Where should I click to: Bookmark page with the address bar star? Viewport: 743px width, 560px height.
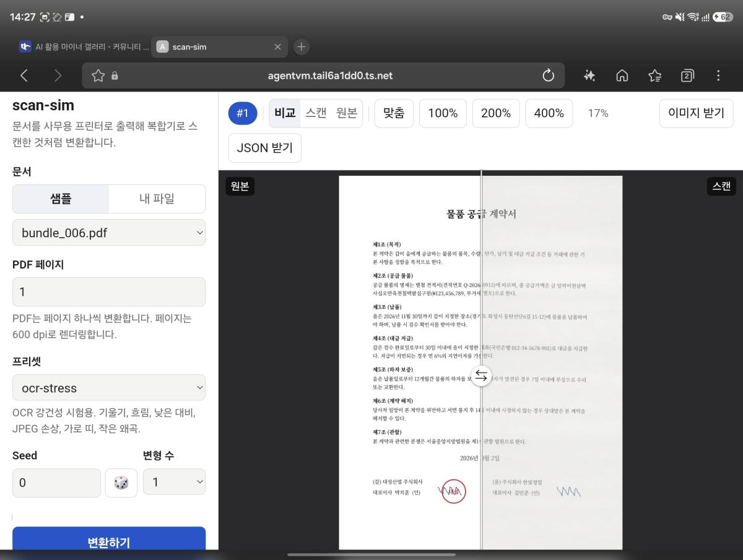click(x=98, y=75)
